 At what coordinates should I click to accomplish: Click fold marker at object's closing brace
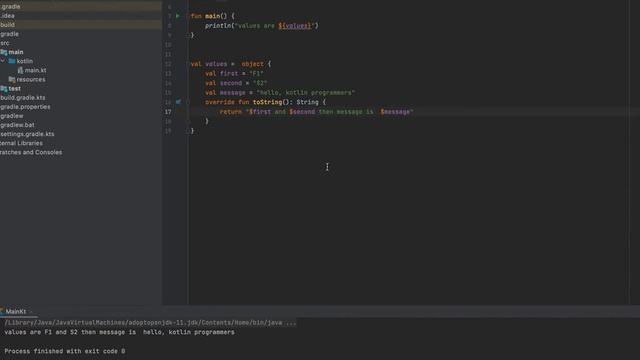(x=188, y=131)
